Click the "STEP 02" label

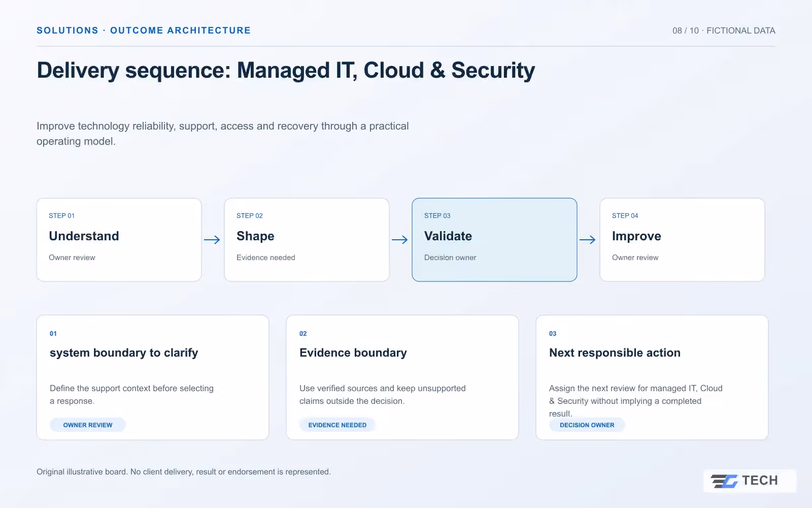[250, 215]
